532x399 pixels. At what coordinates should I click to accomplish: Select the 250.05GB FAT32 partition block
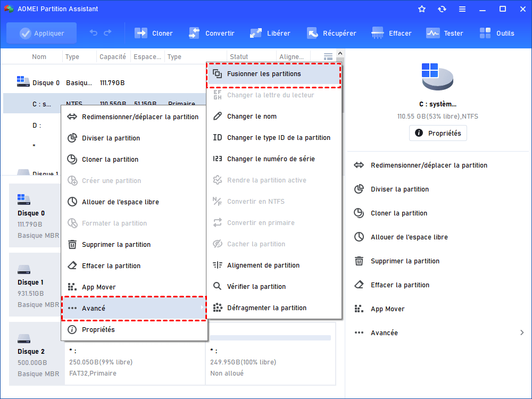point(135,362)
